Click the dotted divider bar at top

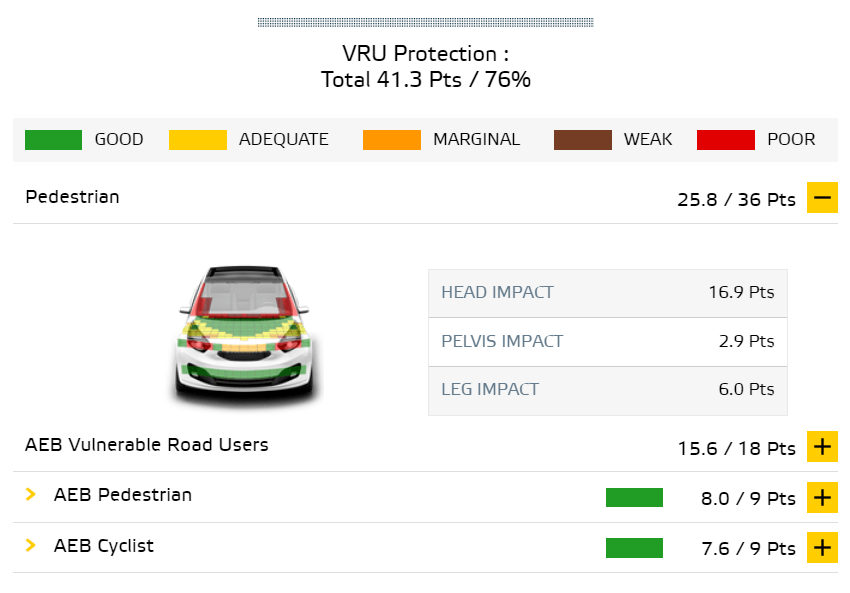point(426,22)
